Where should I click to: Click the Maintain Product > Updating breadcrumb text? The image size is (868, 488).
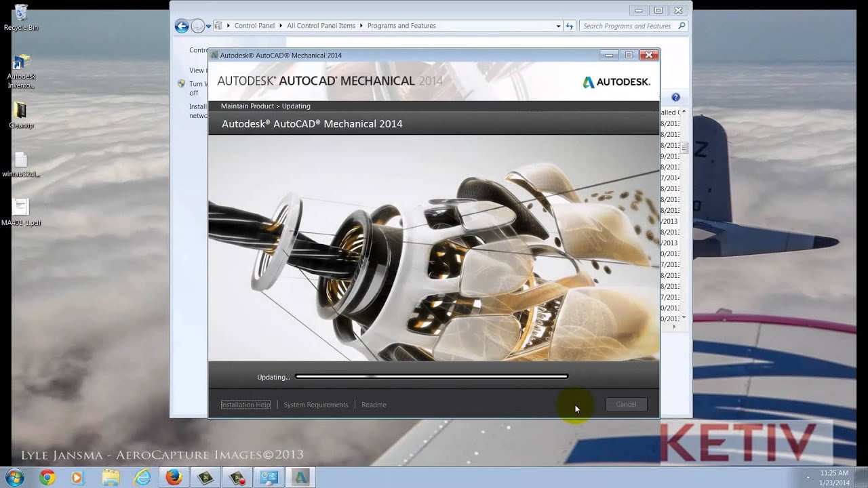coord(265,106)
